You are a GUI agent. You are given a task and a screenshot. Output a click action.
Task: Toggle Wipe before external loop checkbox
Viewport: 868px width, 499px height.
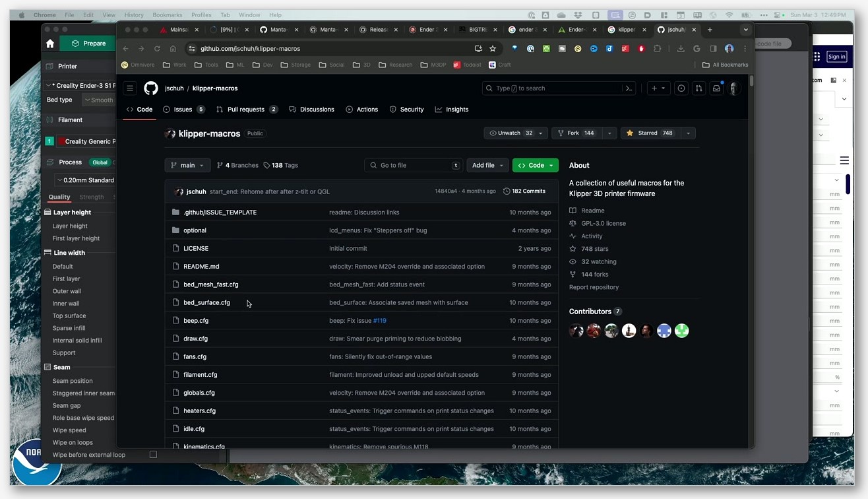click(x=153, y=454)
